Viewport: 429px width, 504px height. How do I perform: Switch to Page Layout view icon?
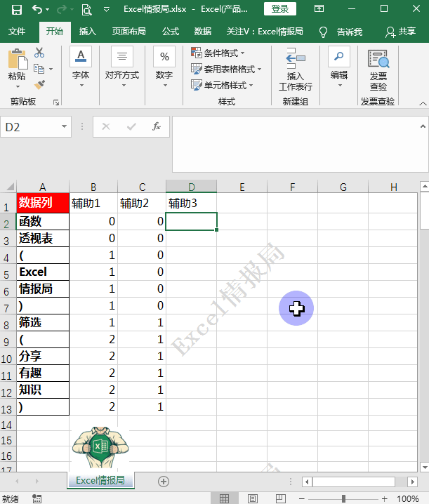253,498
